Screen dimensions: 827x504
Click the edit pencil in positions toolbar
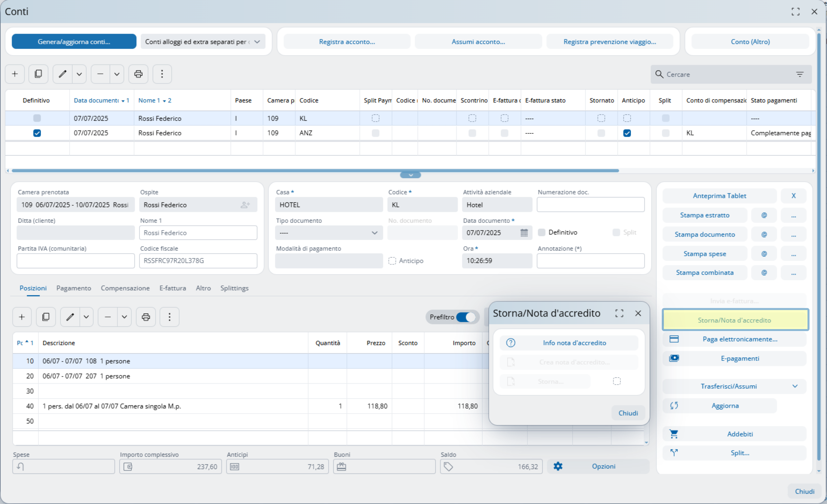[x=70, y=317]
